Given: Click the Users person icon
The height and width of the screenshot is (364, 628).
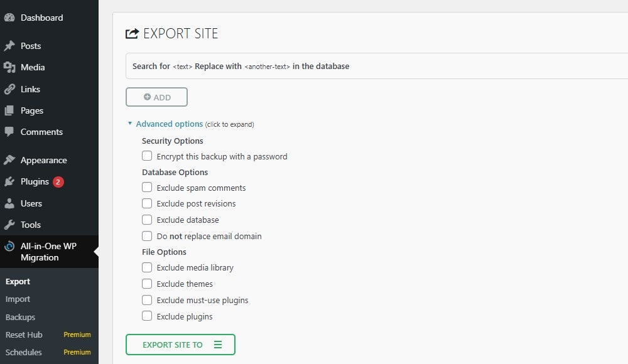Looking at the screenshot, I should coord(9,203).
